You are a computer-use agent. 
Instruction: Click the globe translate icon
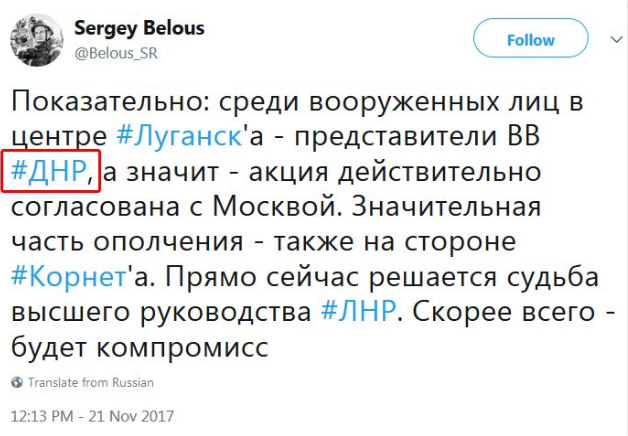point(17,382)
